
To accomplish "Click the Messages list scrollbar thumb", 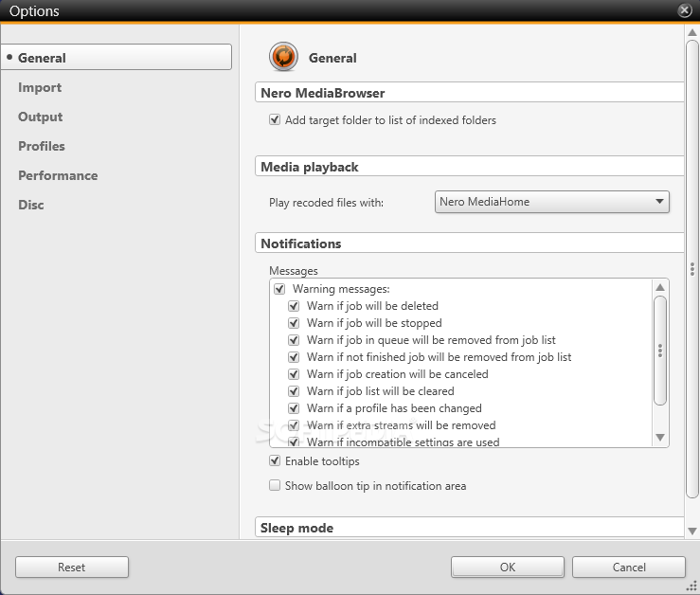I will point(660,351).
